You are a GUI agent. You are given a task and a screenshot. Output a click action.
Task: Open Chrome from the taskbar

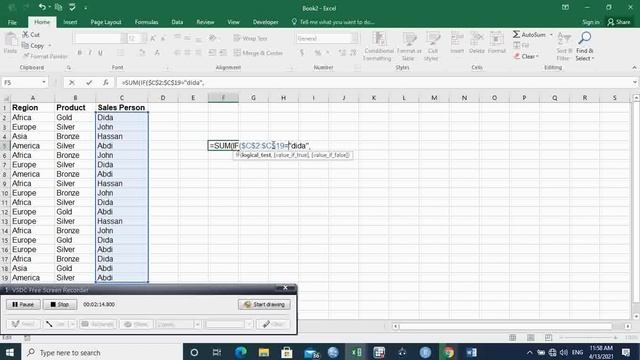tap(449, 352)
